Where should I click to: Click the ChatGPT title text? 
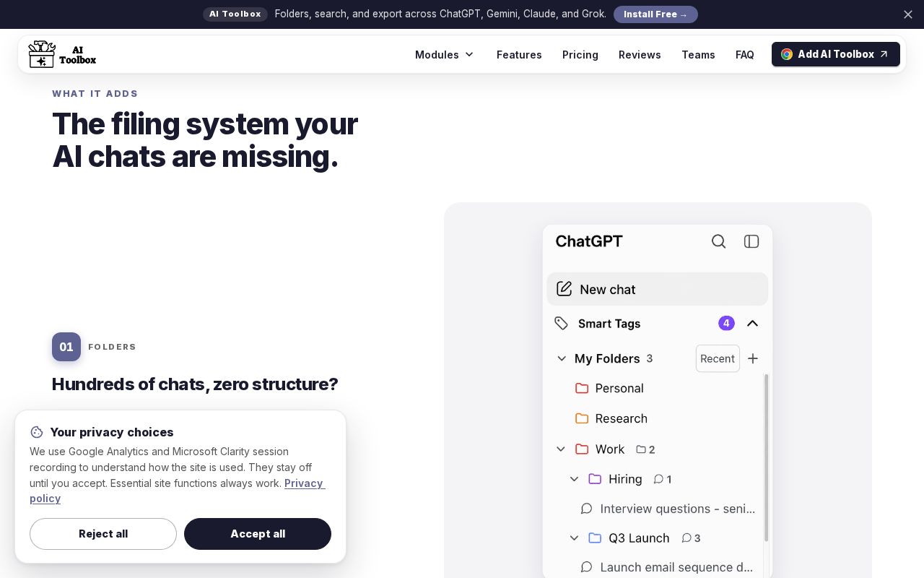589,241
